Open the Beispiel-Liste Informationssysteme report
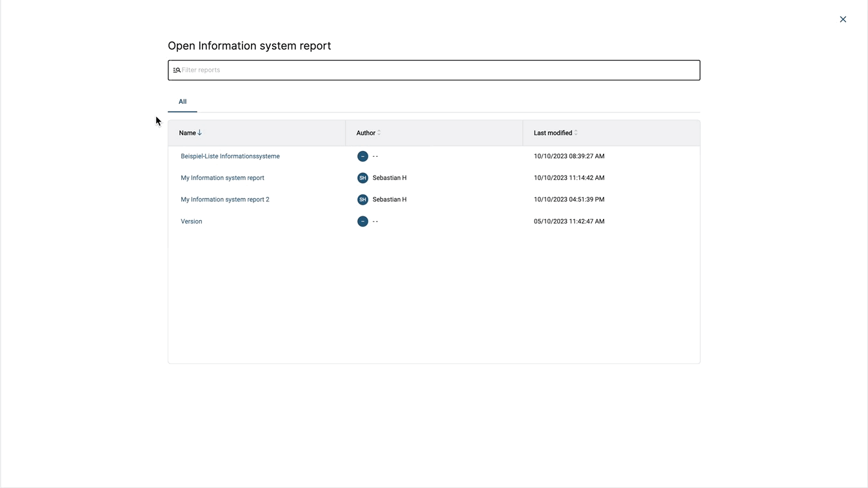The height and width of the screenshot is (488, 868). (230, 156)
